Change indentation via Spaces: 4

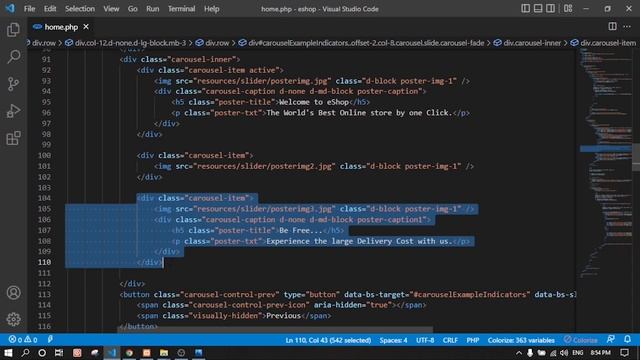[393, 340]
